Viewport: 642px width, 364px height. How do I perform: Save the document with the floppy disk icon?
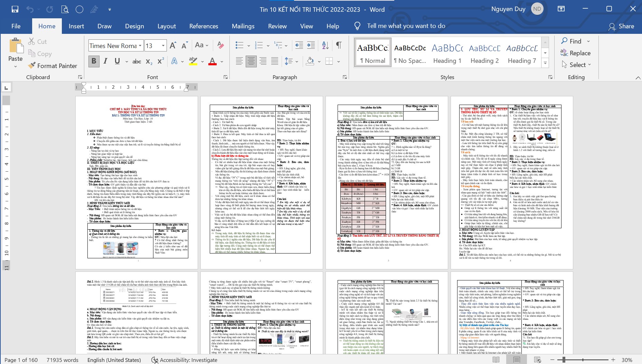tap(15, 9)
